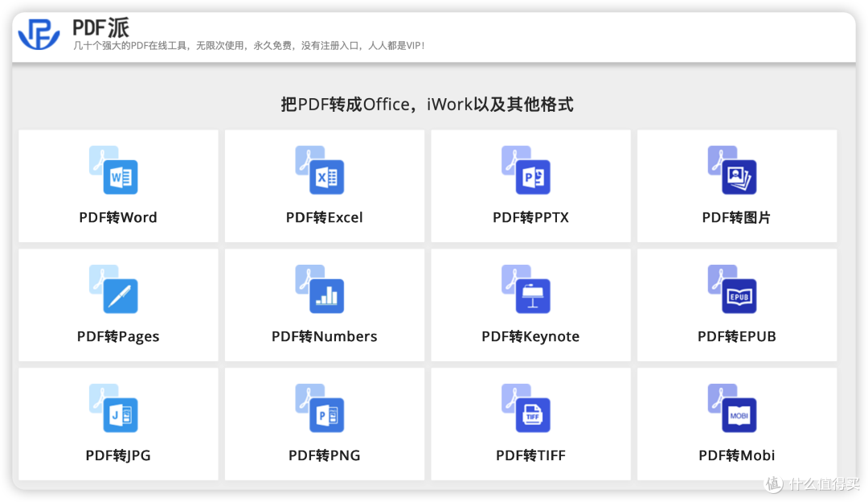The image size is (868, 502).
Task: Click the PDF to Numbers chart icon
Action: tap(319, 290)
